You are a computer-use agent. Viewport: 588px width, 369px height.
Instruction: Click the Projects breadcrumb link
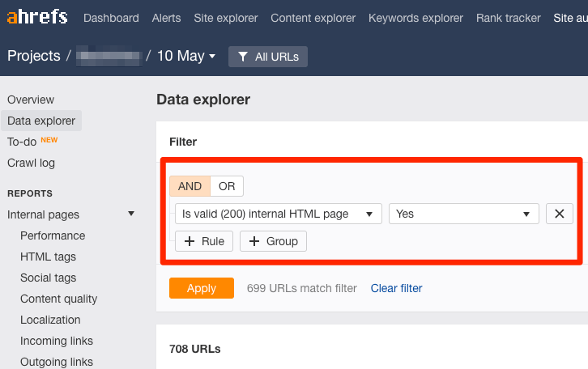(34, 56)
